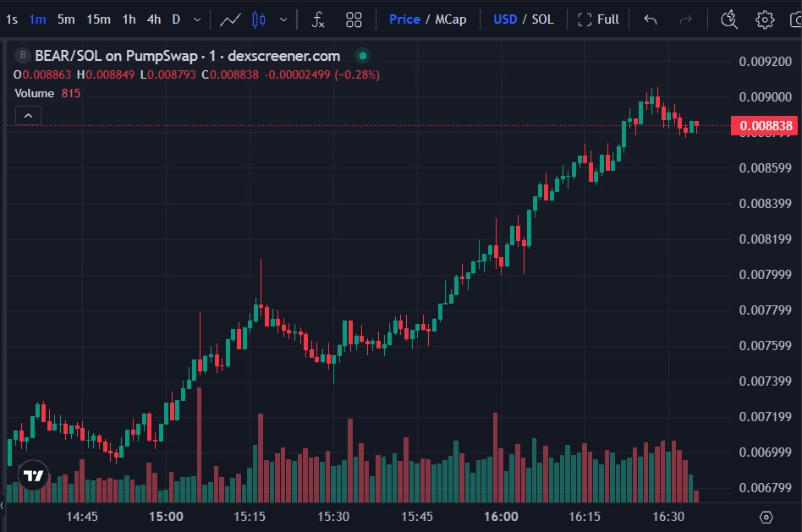Open chart settings gear in top toolbar
802x532 pixels.
[765, 19]
